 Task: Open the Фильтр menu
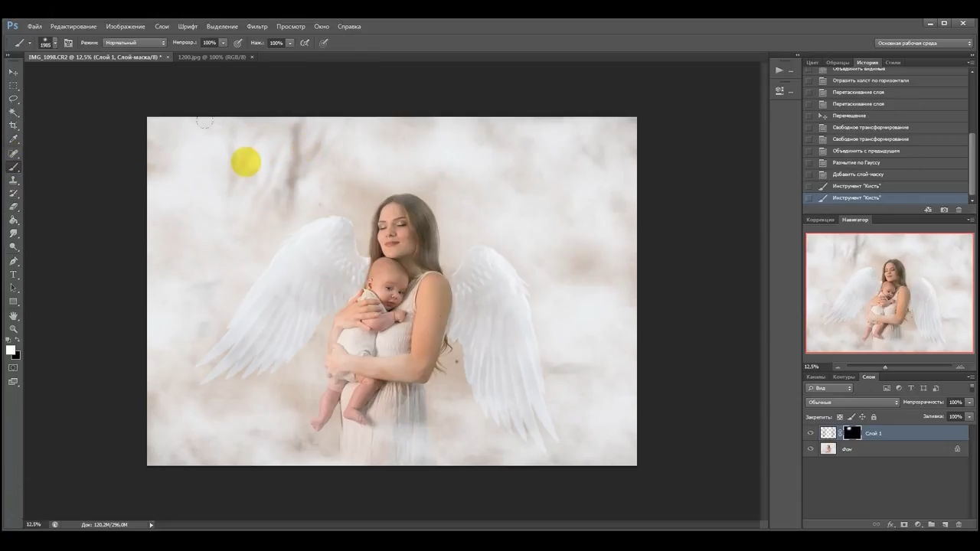click(257, 26)
